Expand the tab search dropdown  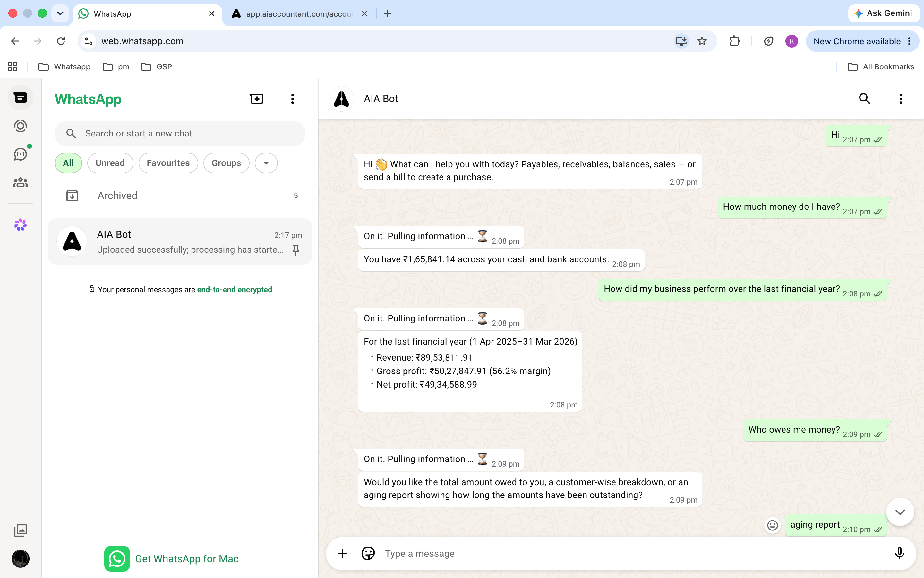[60, 14]
